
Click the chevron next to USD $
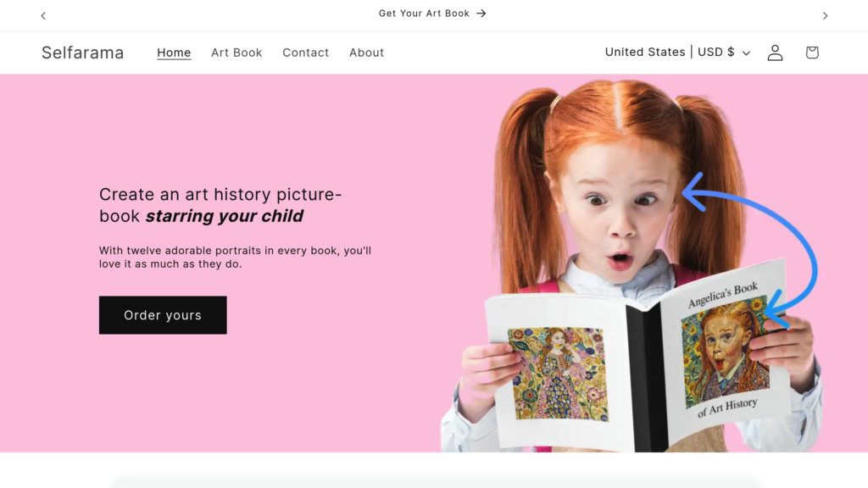[746, 53]
